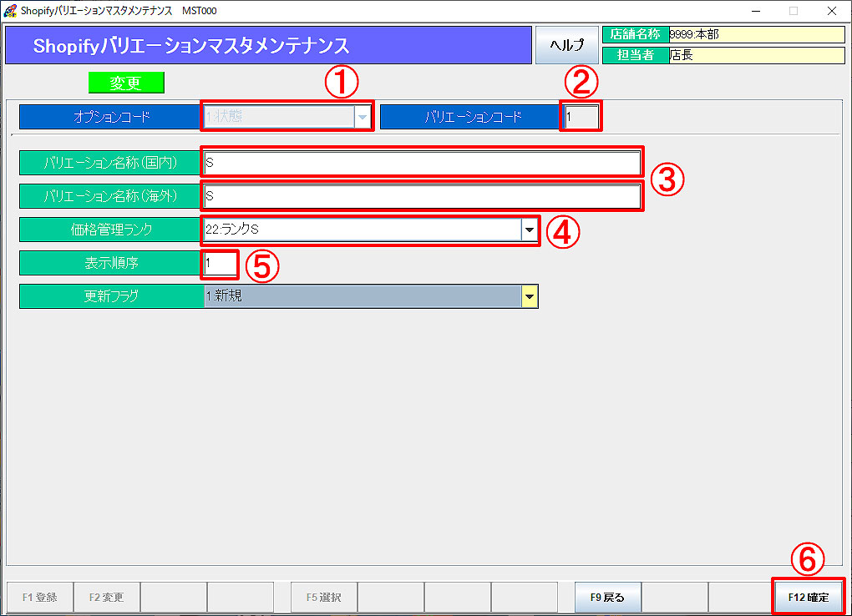Open the オプションコード dropdown arrow
This screenshot has width=852, height=616.
pos(363,116)
